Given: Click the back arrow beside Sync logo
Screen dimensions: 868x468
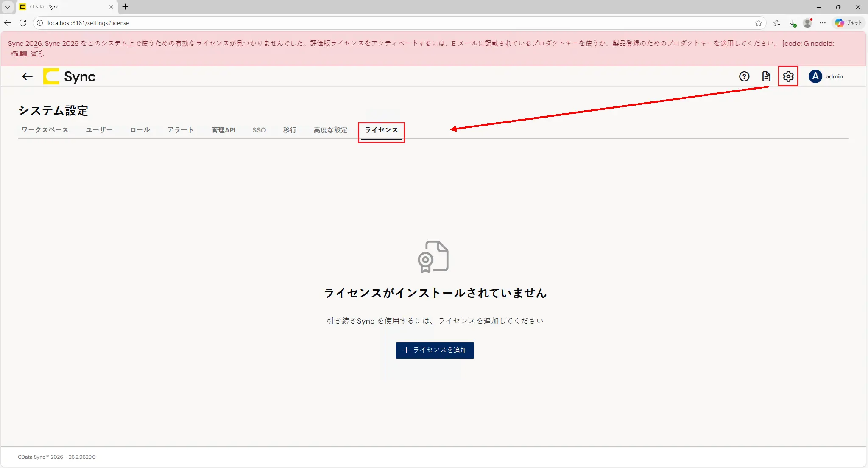Looking at the screenshot, I should 27,76.
